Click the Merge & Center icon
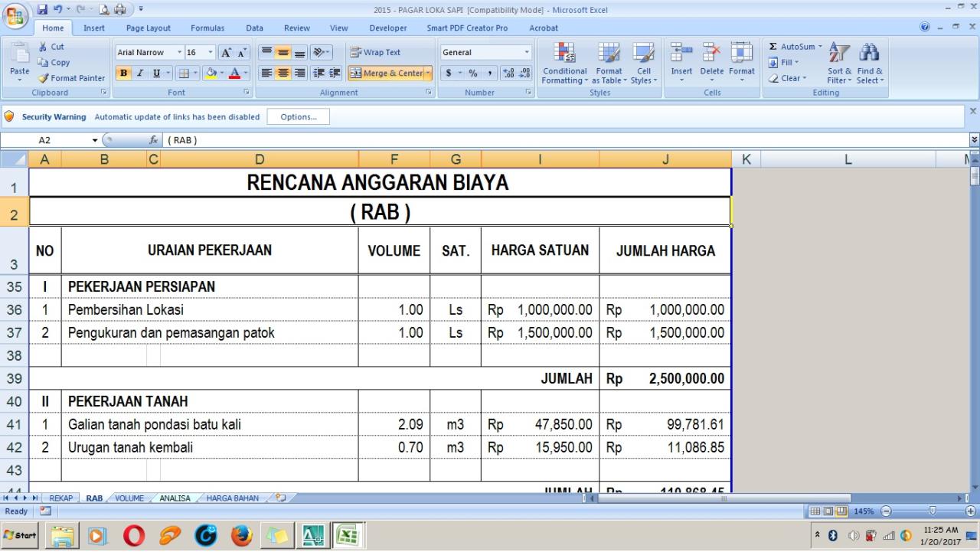 (358, 73)
